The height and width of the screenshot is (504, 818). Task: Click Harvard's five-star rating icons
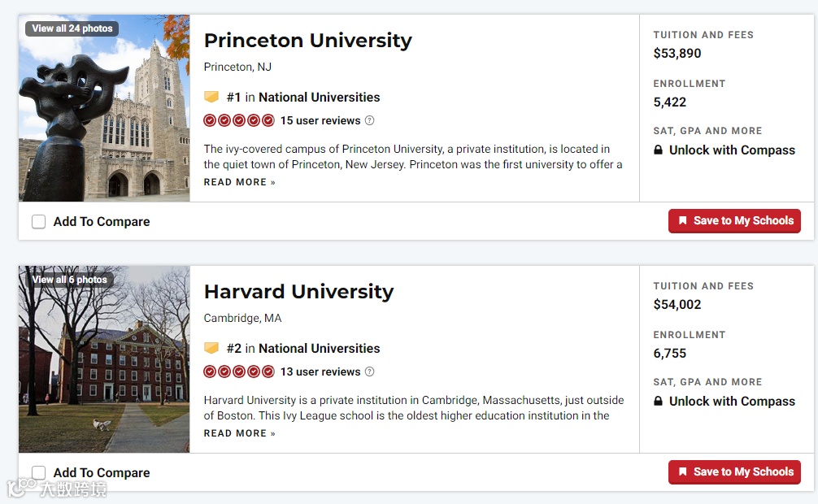239,371
